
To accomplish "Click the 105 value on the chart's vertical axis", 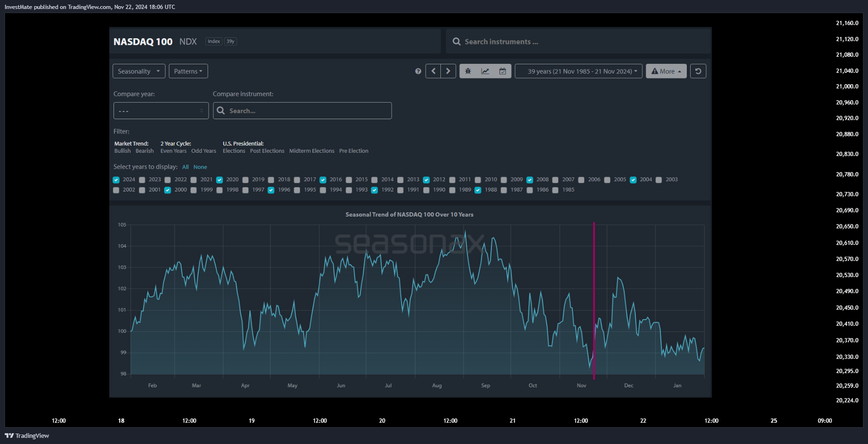I will pos(122,225).
